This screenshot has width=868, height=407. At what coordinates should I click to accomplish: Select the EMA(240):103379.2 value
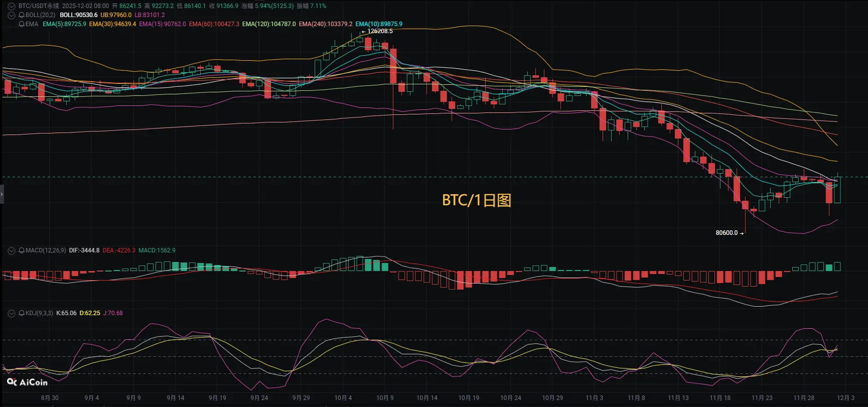click(326, 24)
